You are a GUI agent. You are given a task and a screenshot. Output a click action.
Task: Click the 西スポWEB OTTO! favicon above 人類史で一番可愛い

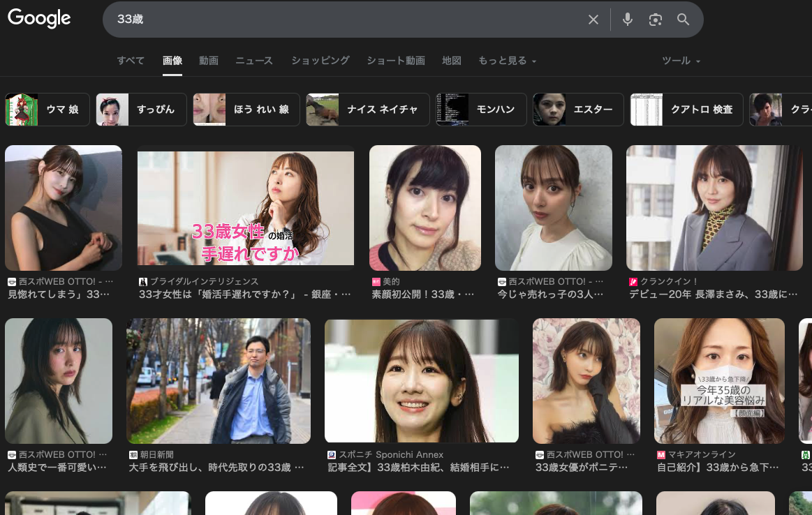coord(11,454)
